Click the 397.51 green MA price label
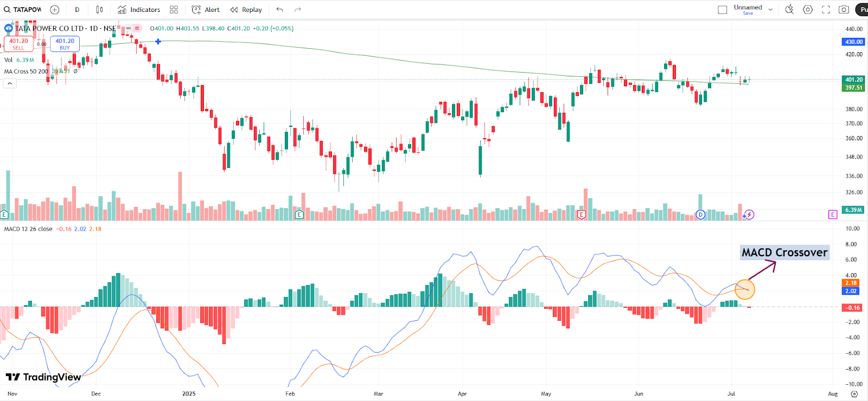 [853, 88]
